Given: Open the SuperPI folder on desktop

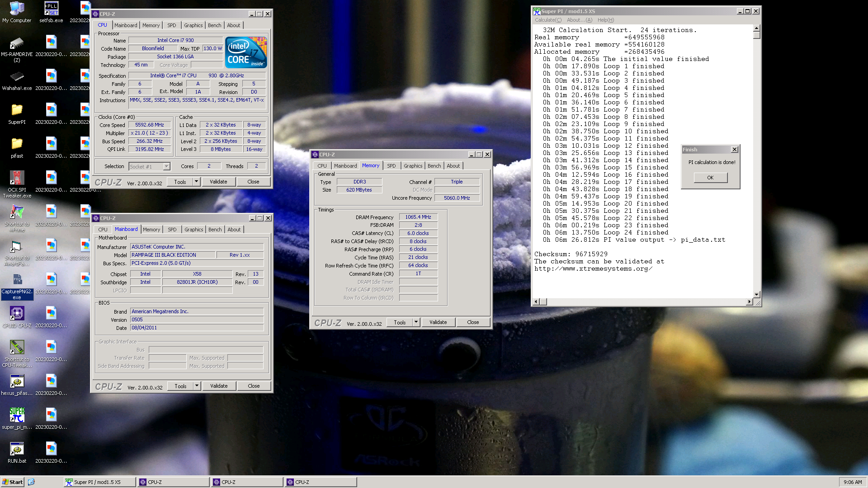Looking at the screenshot, I should 17,114.
